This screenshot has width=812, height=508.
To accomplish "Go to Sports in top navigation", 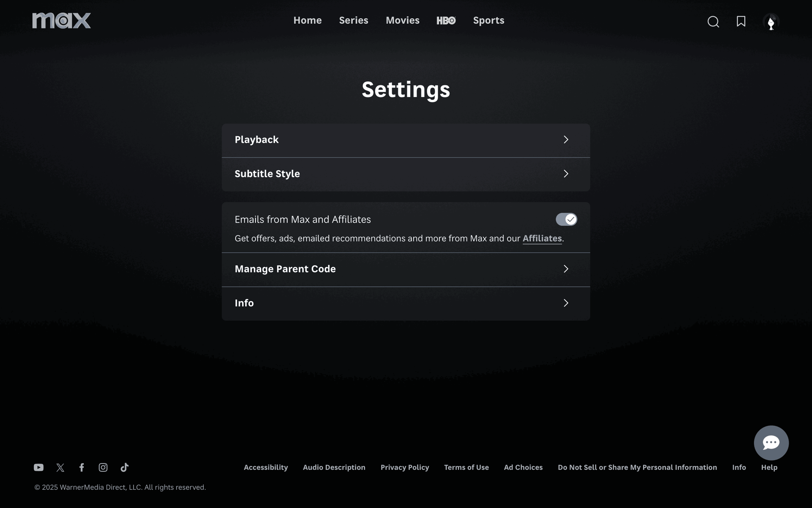I will 488,20.
